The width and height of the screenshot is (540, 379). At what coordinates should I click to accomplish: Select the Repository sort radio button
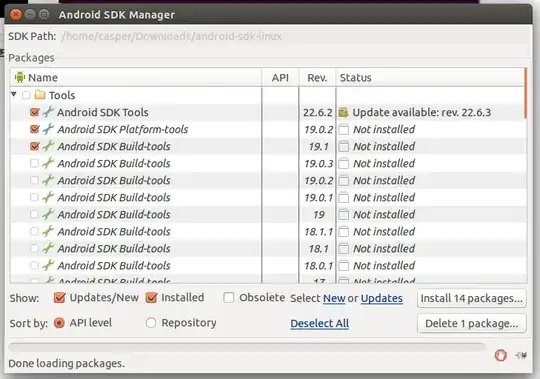tap(151, 323)
